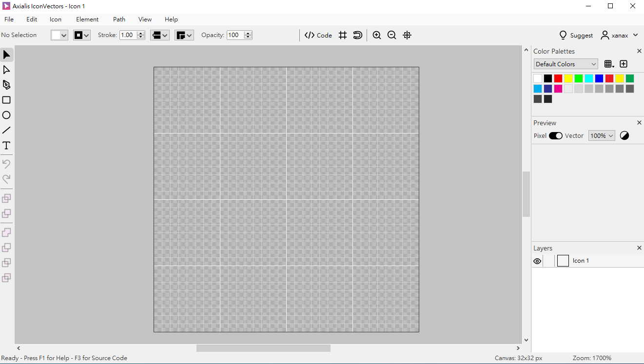Select the Line tool
The height and width of the screenshot is (364, 644).
pos(6,130)
